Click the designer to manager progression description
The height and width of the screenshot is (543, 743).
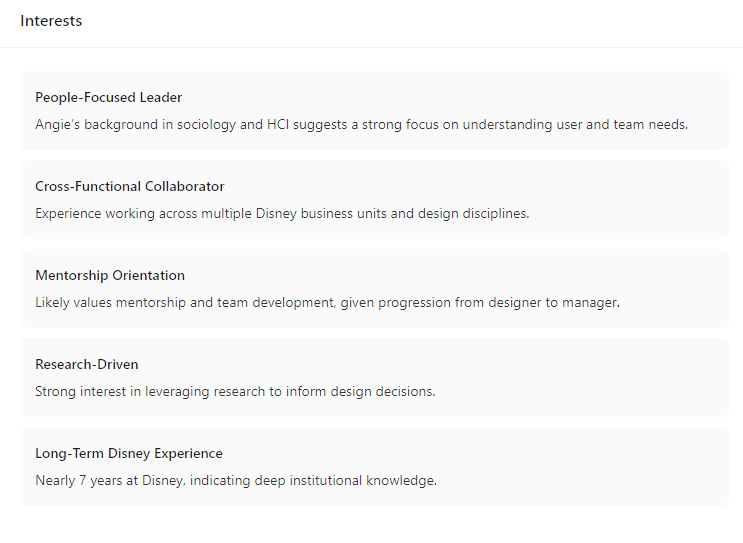[327, 303]
